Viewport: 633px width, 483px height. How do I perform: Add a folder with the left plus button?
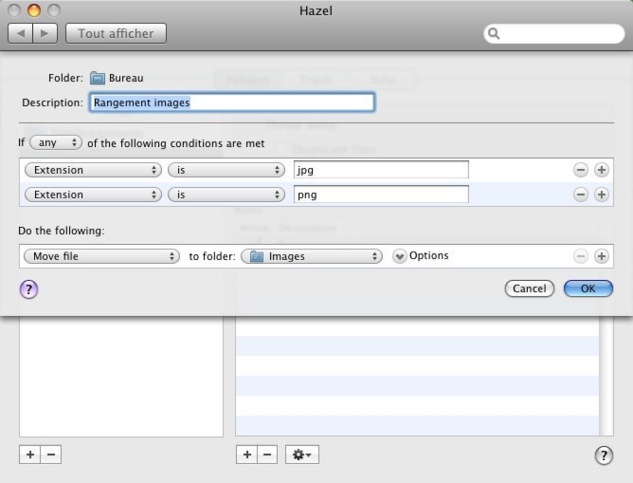(30, 455)
